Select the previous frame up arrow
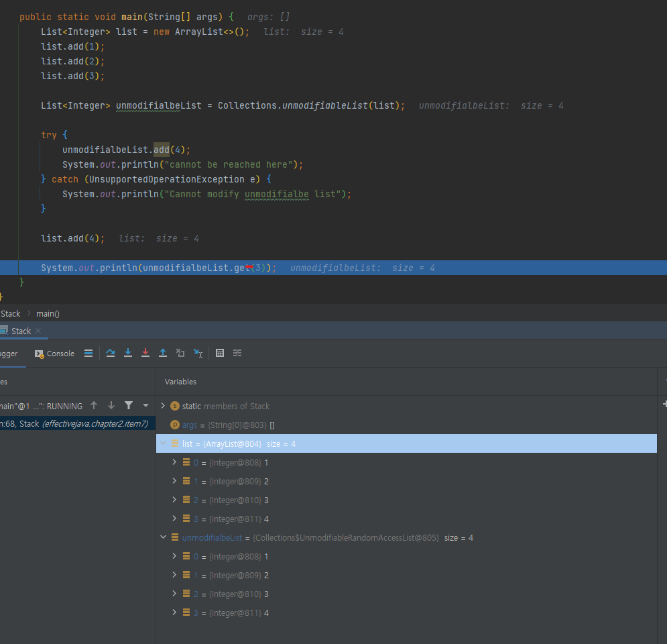 point(94,406)
